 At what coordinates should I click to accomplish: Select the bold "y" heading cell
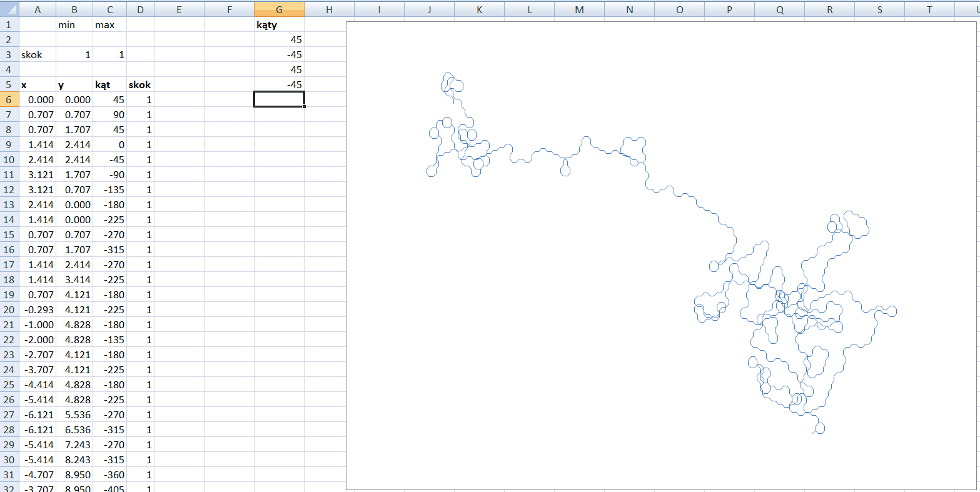pos(74,84)
